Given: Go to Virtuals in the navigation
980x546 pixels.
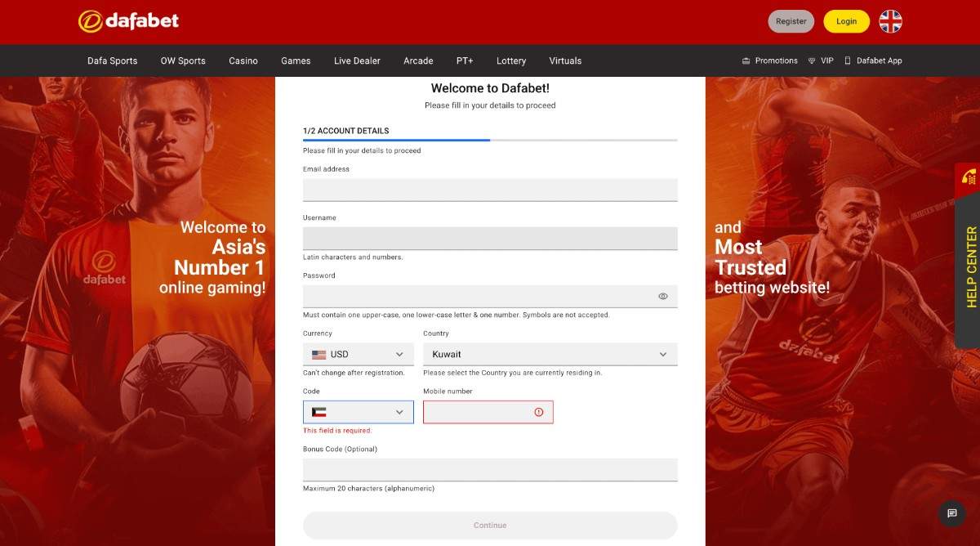Looking at the screenshot, I should 565,60.
